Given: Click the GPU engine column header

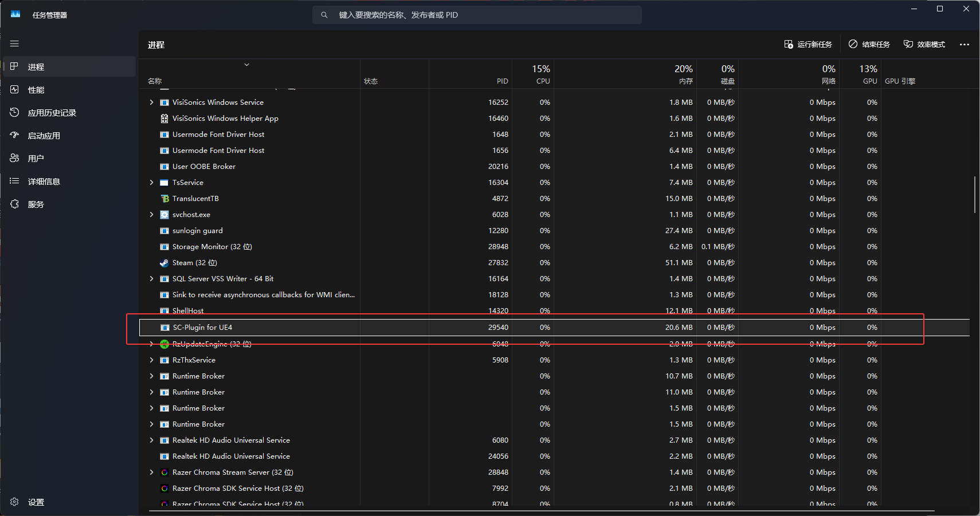Looking at the screenshot, I should click(x=900, y=81).
